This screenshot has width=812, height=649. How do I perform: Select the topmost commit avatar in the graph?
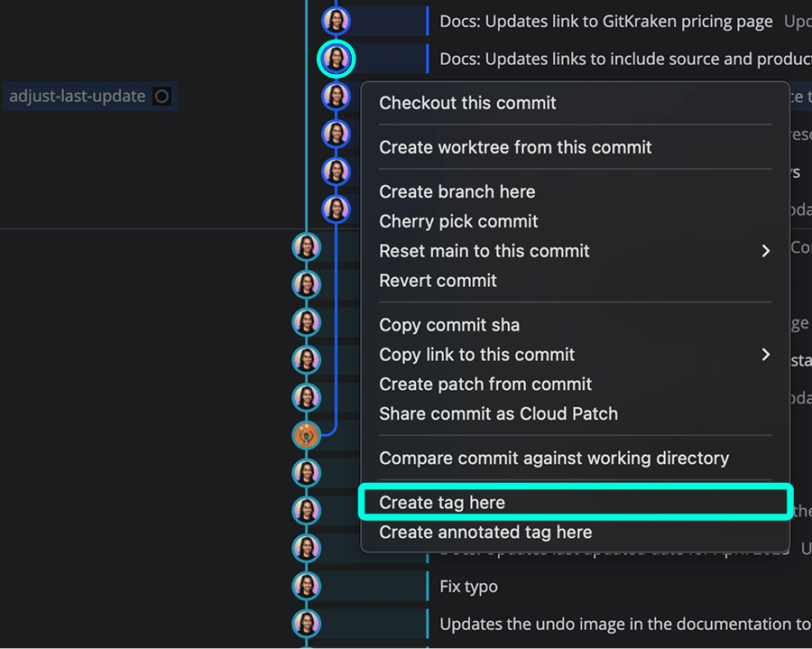(336, 20)
